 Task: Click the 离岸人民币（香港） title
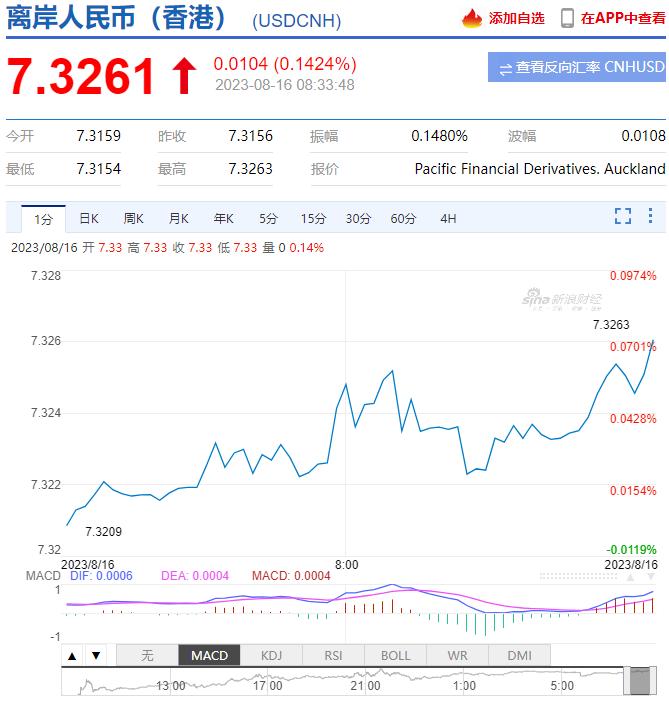[117, 19]
